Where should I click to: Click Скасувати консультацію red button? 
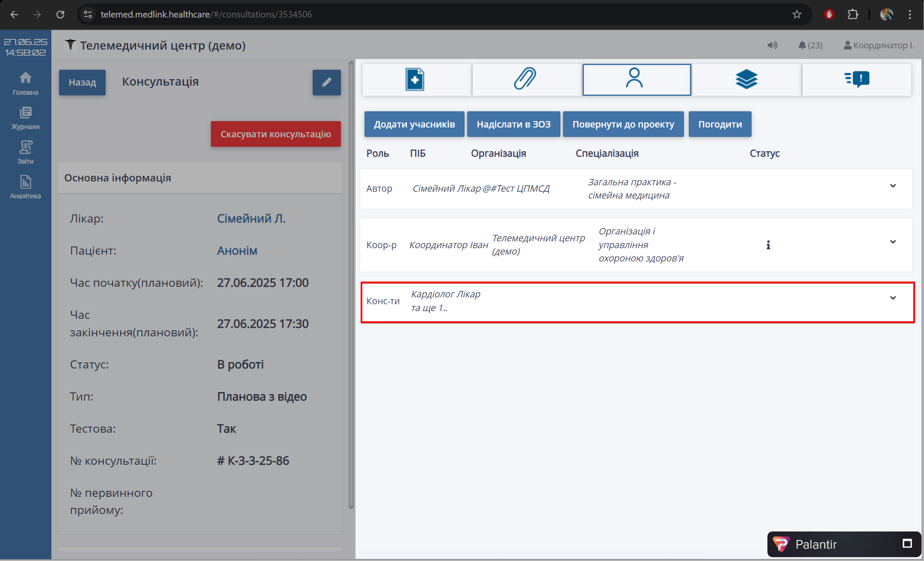point(275,134)
